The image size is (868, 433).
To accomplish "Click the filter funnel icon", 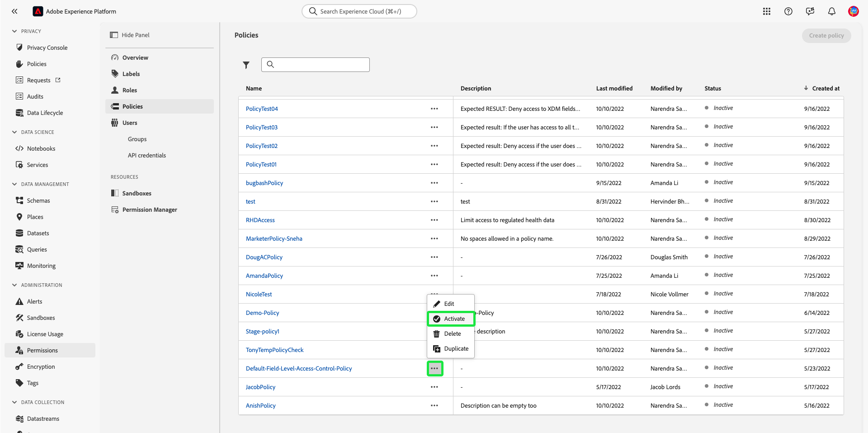I will pyautogui.click(x=246, y=65).
